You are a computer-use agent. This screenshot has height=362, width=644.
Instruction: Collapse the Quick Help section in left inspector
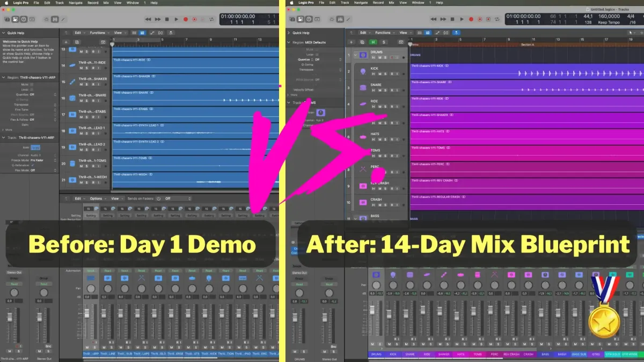[3, 33]
